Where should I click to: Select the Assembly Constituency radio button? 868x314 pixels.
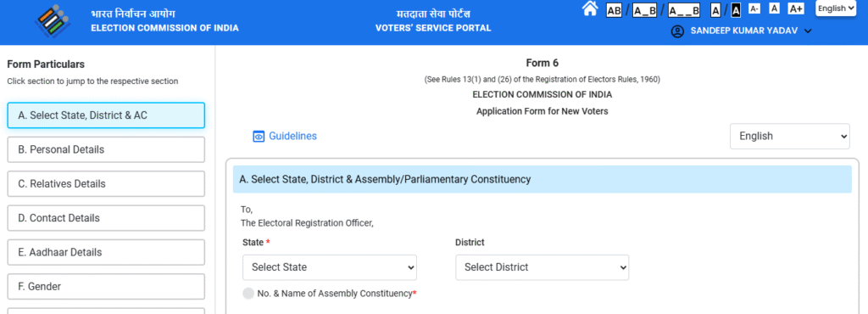point(248,294)
